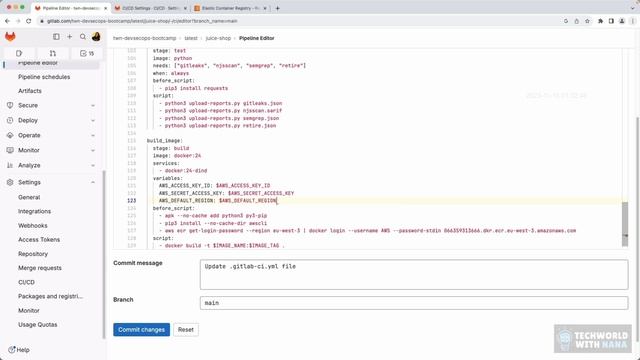Open the browser side panel icon

pyautogui.click(x=611, y=21)
